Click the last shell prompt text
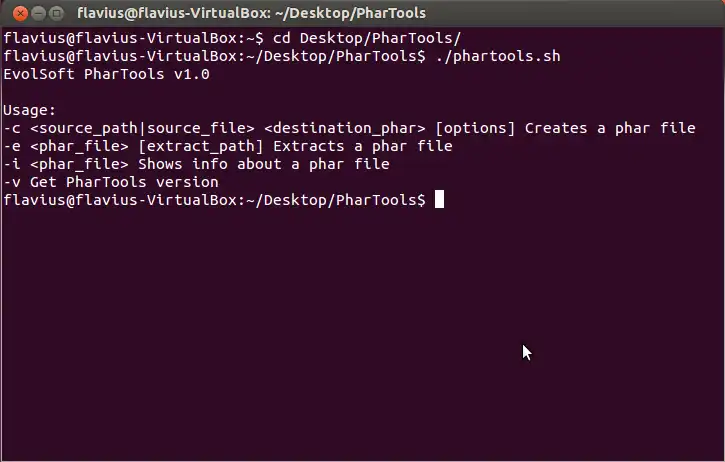Viewport: 725px width, 462px height. coord(214,200)
